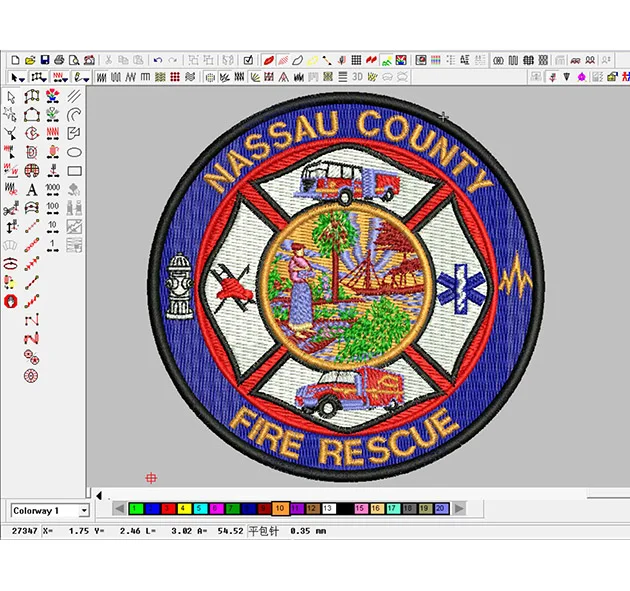Image resolution: width=630 pixels, height=591 pixels.
Task: Choose the Lettering 'A' text tool
Action: [32, 189]
